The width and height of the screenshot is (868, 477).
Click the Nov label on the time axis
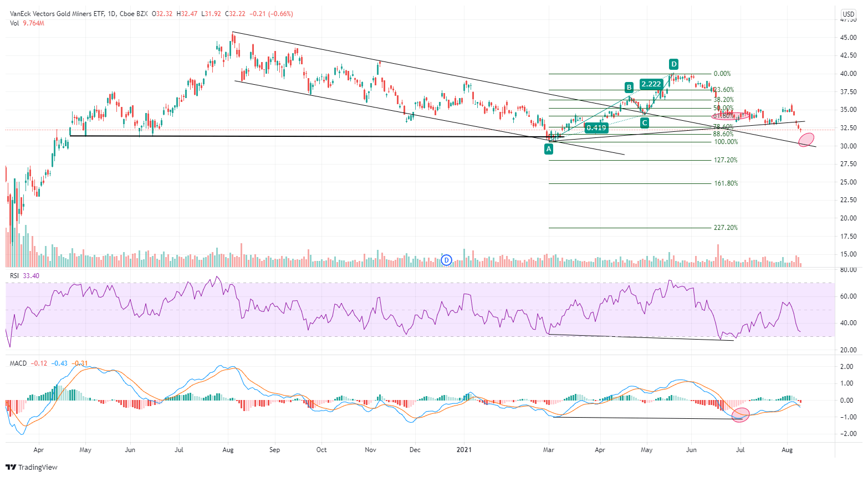[x=371, y=450]
